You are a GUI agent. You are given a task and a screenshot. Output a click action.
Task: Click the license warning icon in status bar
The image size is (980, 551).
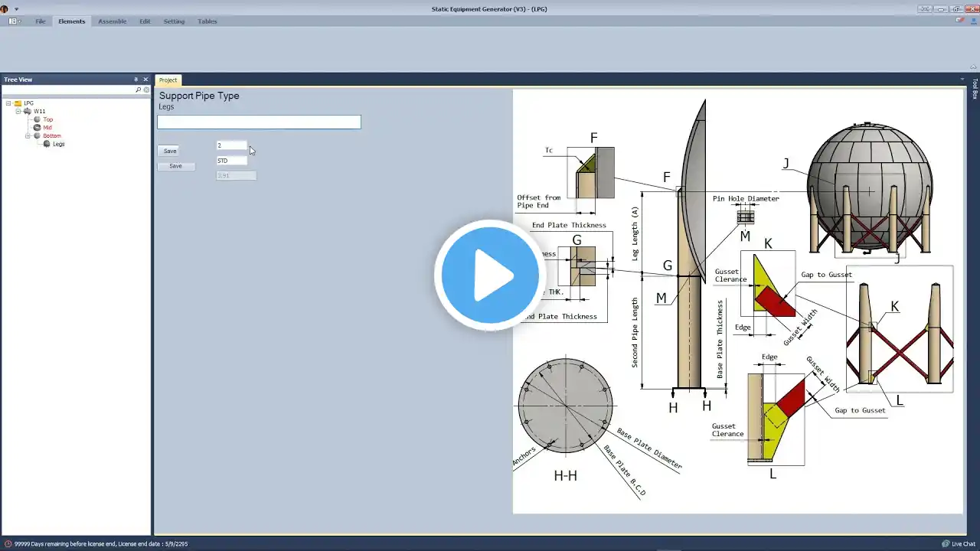pyautogui.click(x=8, y=544)
